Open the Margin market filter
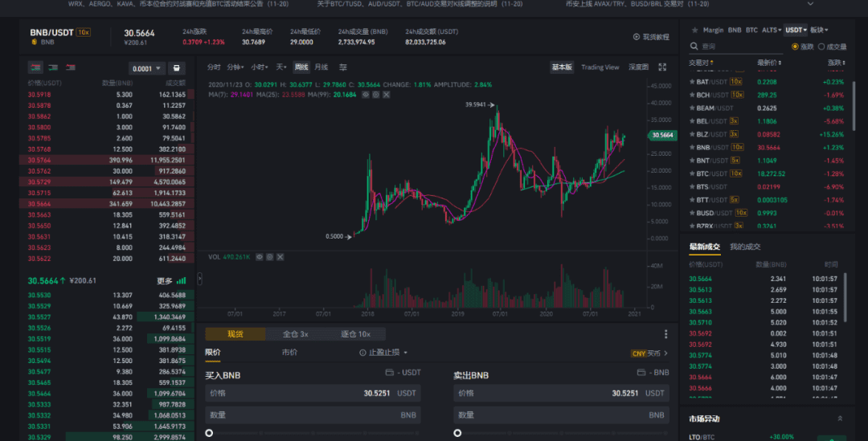Screen dimensions: 868x441 point(713,30)
